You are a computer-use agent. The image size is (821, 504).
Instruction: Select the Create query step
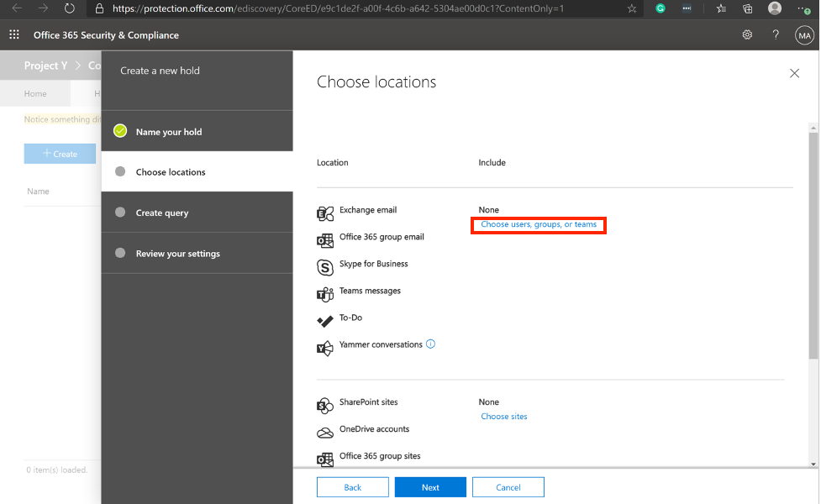[197, 213]
